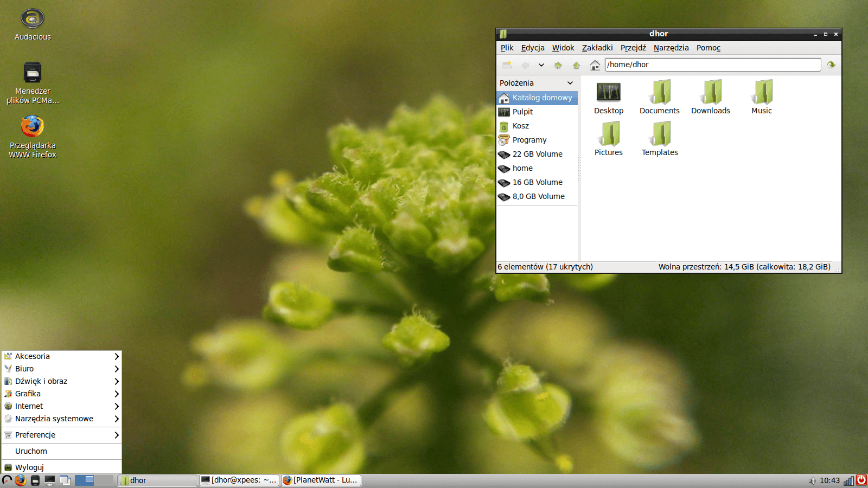Go to parent folder with the up arrow
868x488 pixels.
(x=577, y=65)
